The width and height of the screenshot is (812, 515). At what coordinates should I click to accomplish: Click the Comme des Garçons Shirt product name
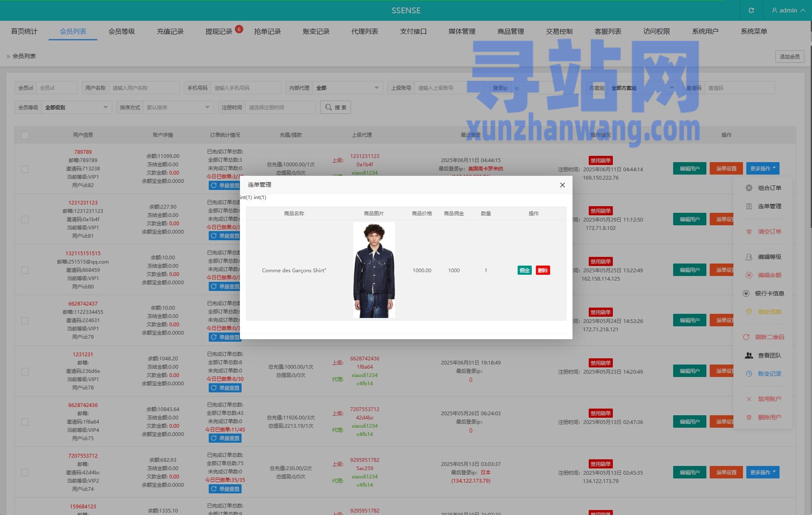tap(294, 270)
